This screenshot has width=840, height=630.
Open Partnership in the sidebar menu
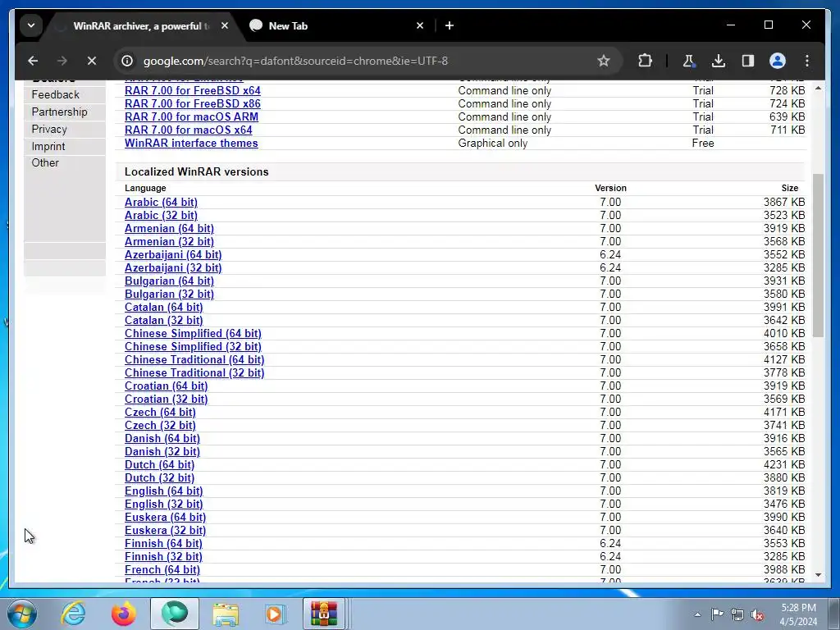(59, 112)
